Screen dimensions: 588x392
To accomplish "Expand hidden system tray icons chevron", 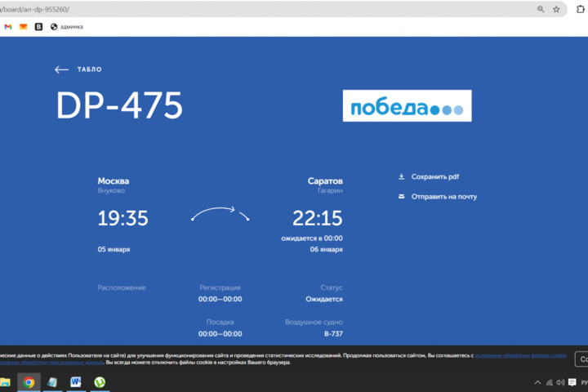I will (537, 382).
